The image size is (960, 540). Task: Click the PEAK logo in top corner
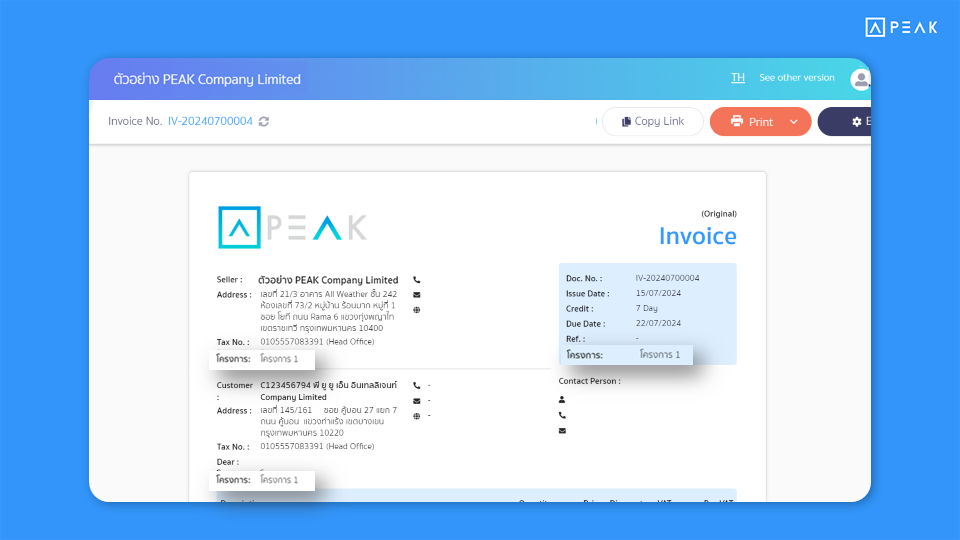(x=901, y=27)
